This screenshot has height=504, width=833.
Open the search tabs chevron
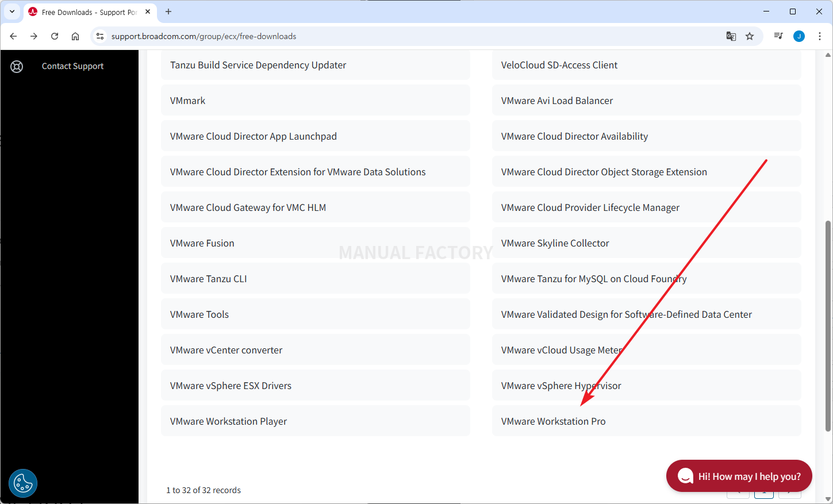(12, 11)
